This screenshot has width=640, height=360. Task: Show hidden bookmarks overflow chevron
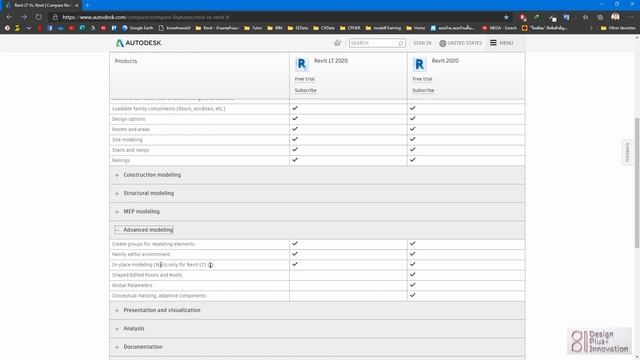click(x=591, y=28)
